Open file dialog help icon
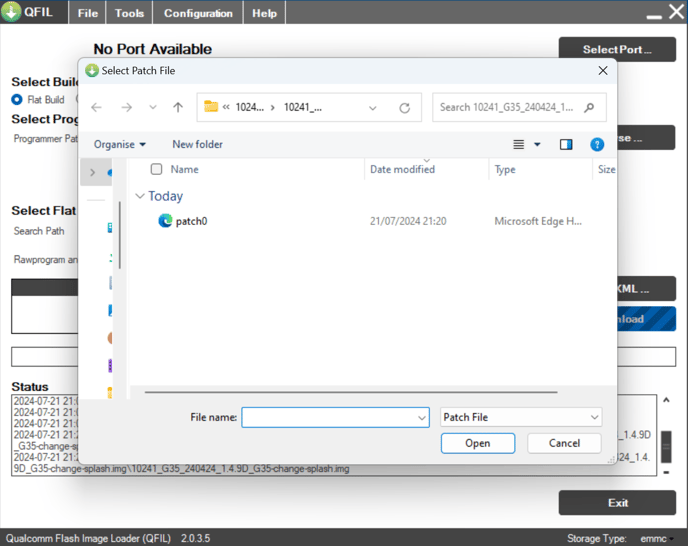 tap(597, 144)
